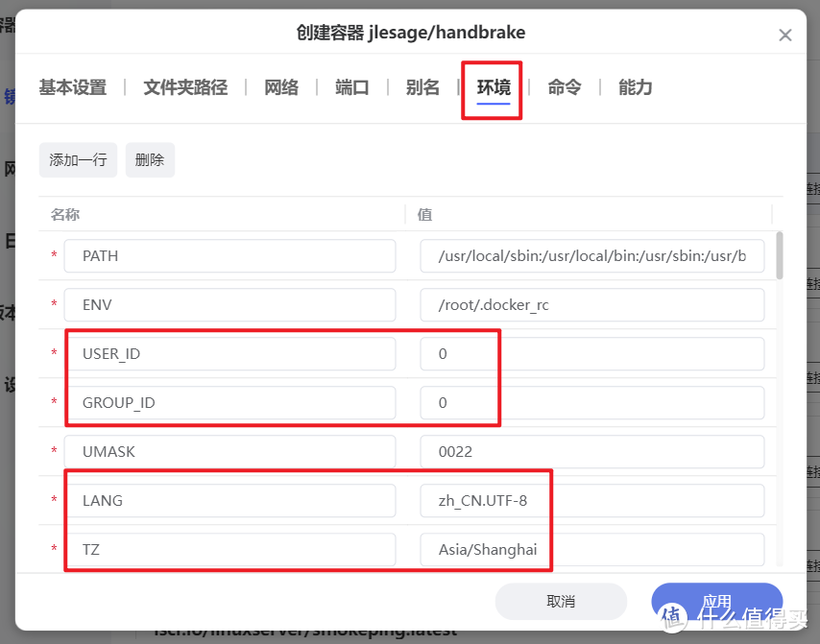Edit the PATH variable value field
This screenshot has height=644, width=820.
point(591,255)
